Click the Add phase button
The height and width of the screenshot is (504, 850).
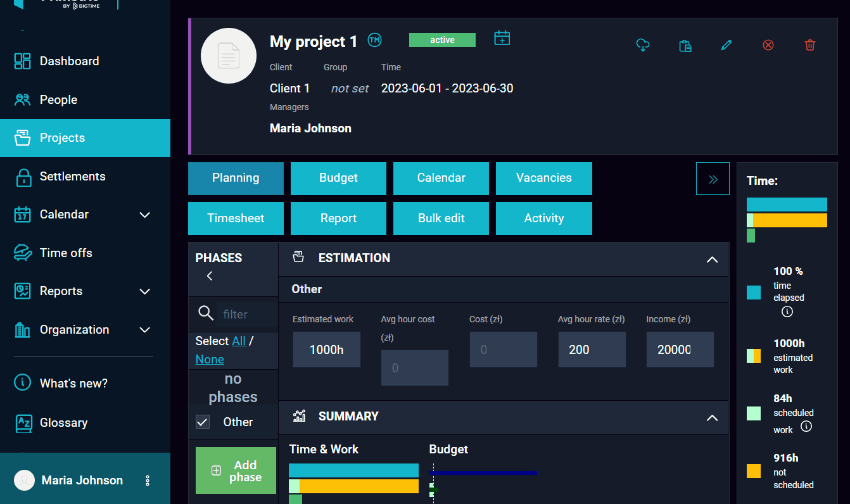(x=236, y=470)
